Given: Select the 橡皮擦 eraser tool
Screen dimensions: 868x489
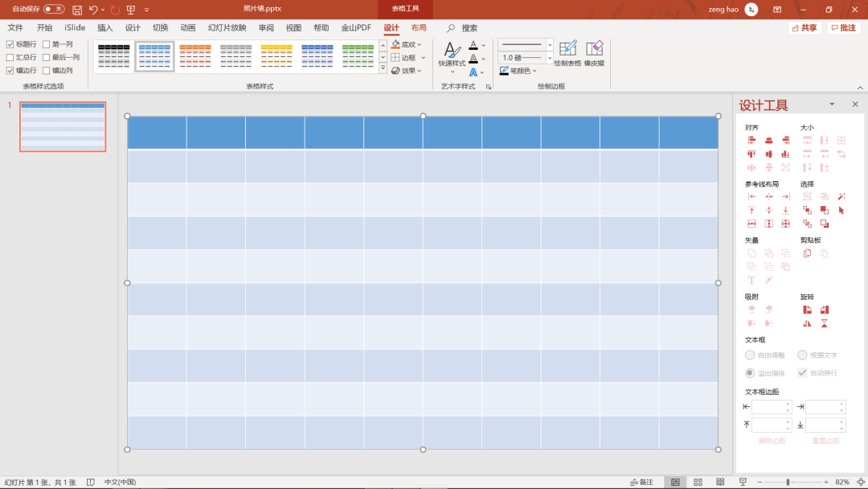Looking at the screenshot, I should pyautogui.click(x=594, y=53).
